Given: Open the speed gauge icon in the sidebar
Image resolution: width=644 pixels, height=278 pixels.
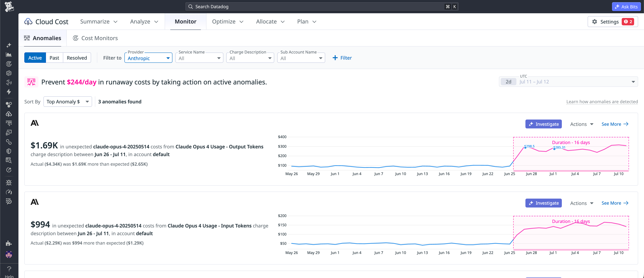Looking at the screenshot, I should pos(9,192).
